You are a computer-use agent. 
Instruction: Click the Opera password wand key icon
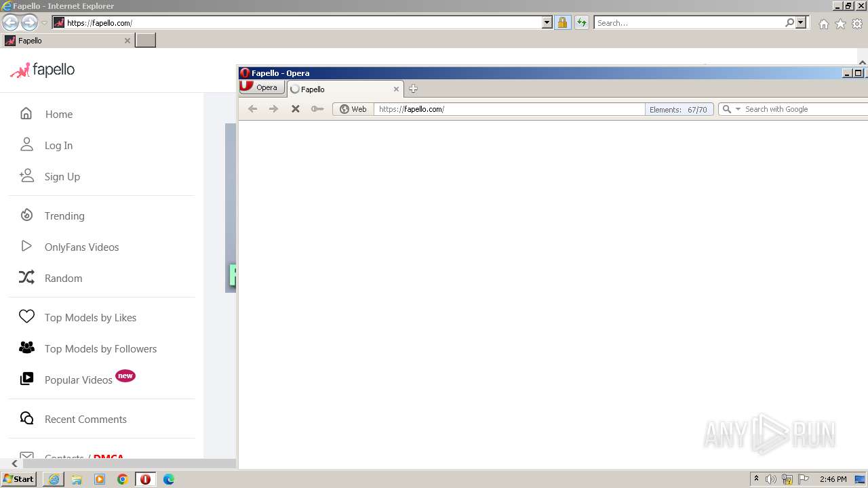317,108
